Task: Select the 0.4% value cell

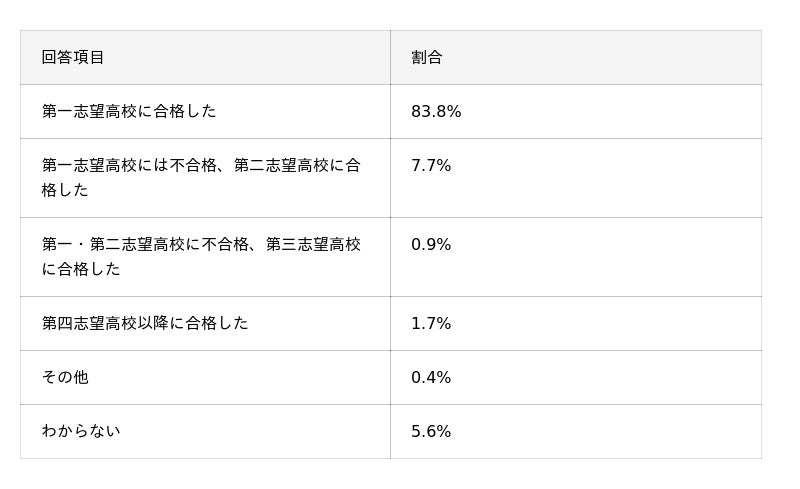Action: [431, 378]
